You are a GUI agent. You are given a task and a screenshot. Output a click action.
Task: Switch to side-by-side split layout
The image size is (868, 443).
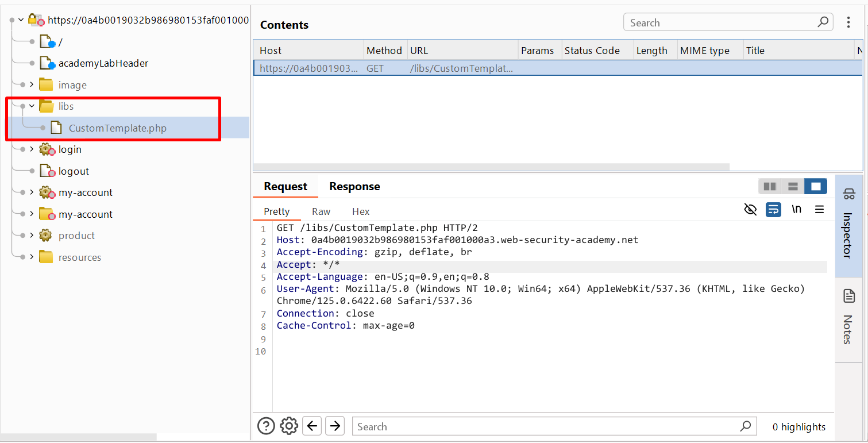pyautogui.click(x=770, y=186)
